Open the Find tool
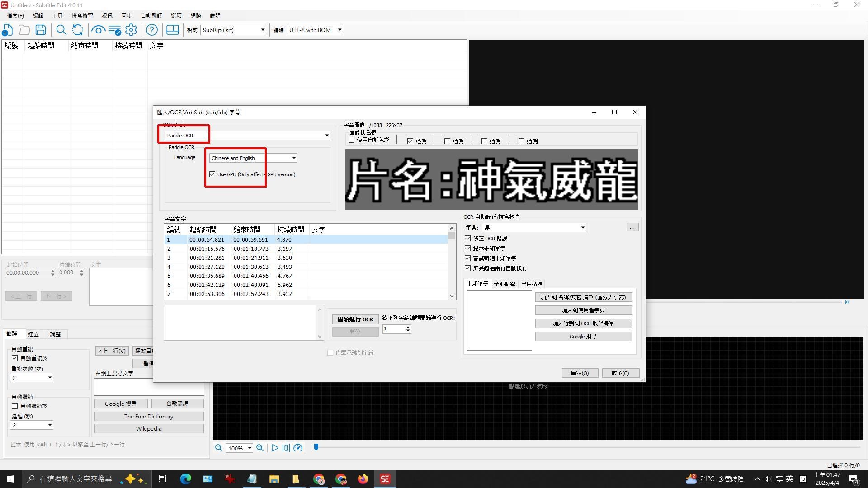The width and height of the screenshot is (868, 488). click(61, 30)
